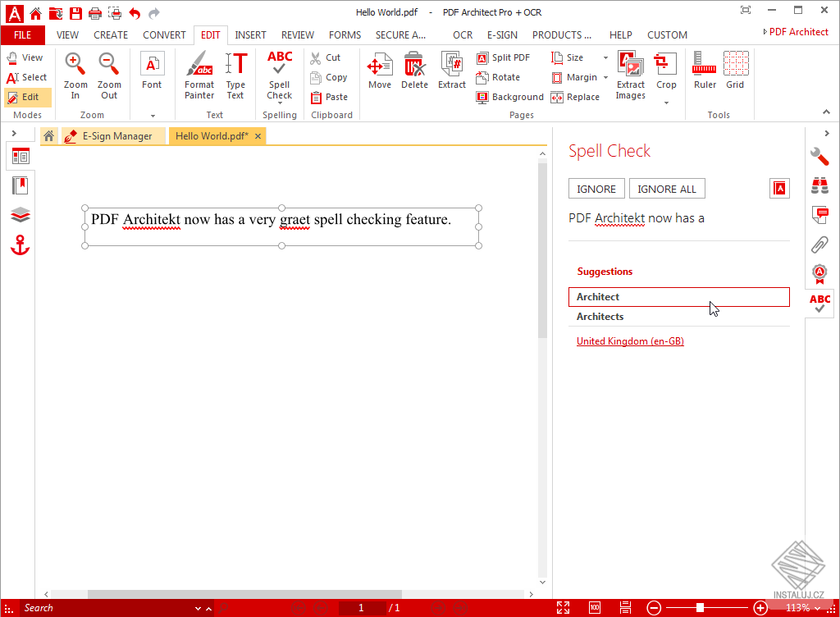Viewport: 840px width, 617px height.
Task: Open the FILE menu
Action: pyautogui.click(x=22, y=34)
